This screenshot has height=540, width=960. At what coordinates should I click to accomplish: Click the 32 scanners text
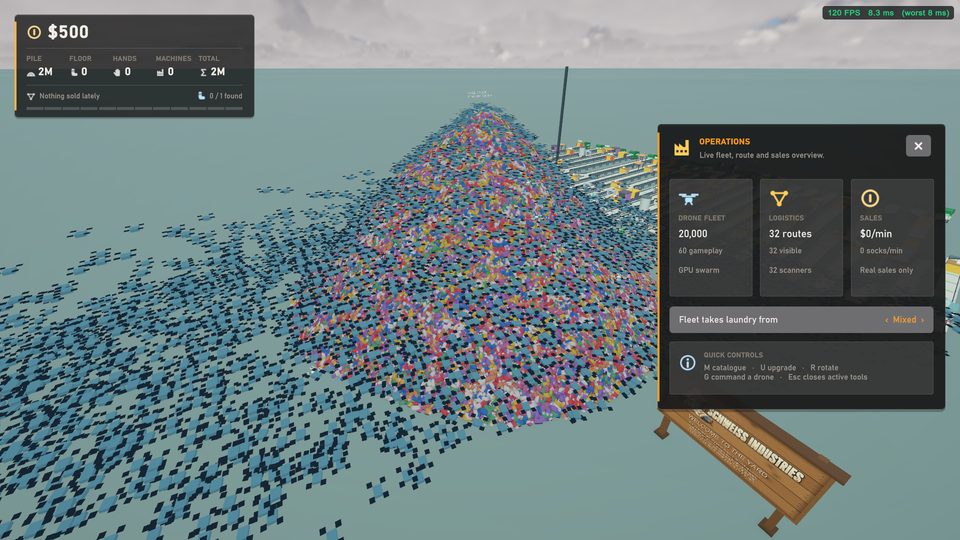790,270
